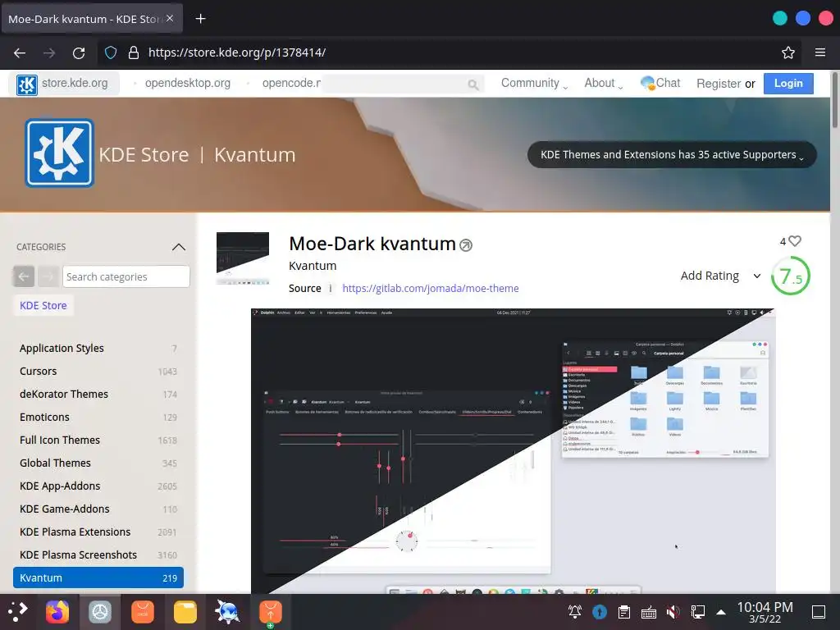The width and height of the screenshot is (840, 630).
Task: Select Global Themes category
Action: click(x=98, y=463)
